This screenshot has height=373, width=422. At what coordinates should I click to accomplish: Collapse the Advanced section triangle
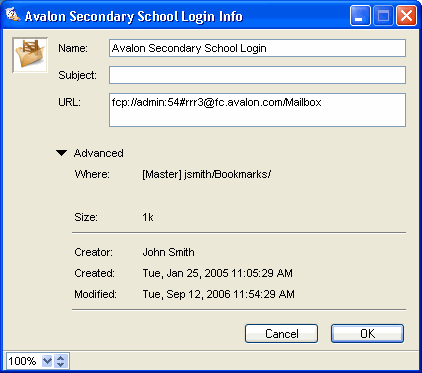coord(62,153)
